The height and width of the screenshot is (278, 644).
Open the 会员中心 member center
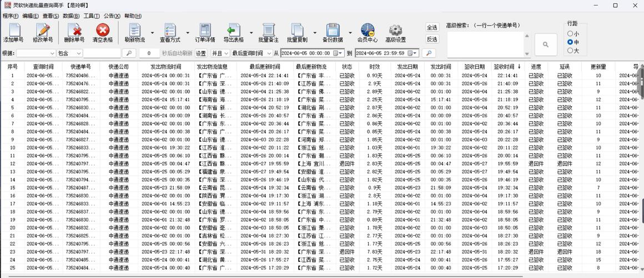point(367,33)
